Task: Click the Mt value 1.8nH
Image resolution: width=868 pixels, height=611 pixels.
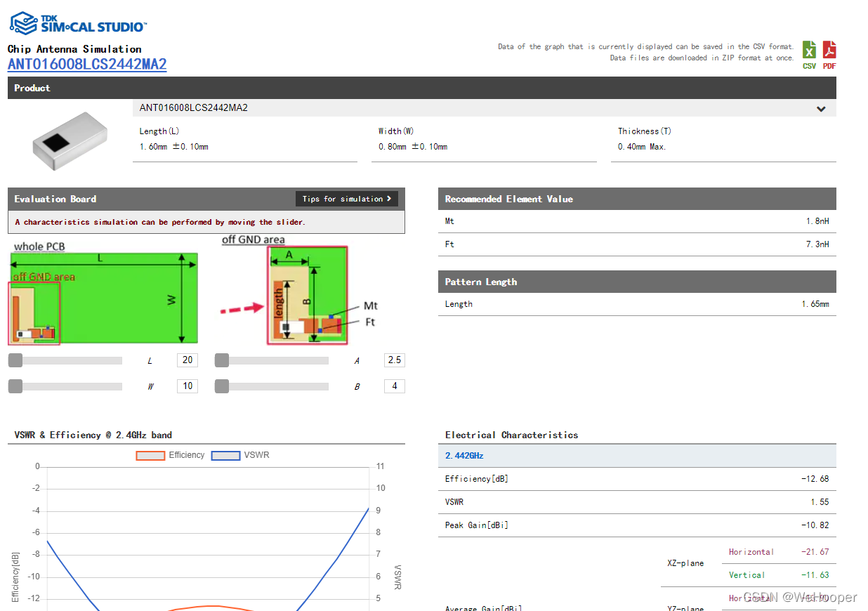Action: click(817, 221)
